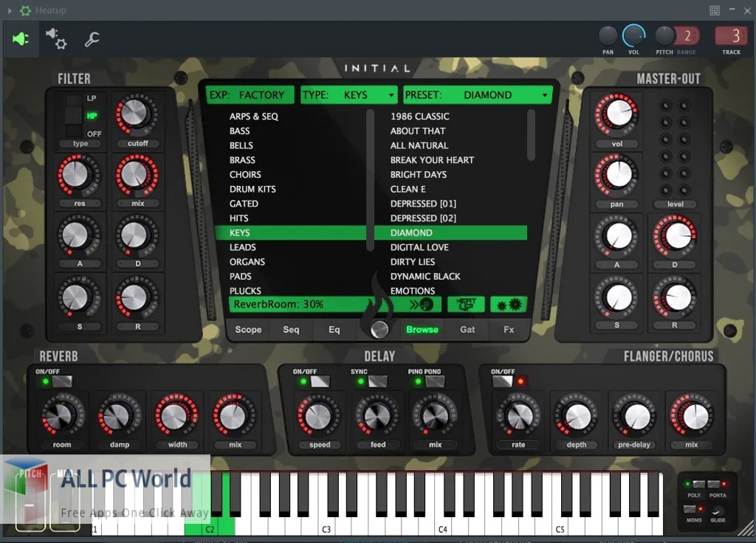
Task: Click the TRACK number 3 box
Action: click(731, 35)
